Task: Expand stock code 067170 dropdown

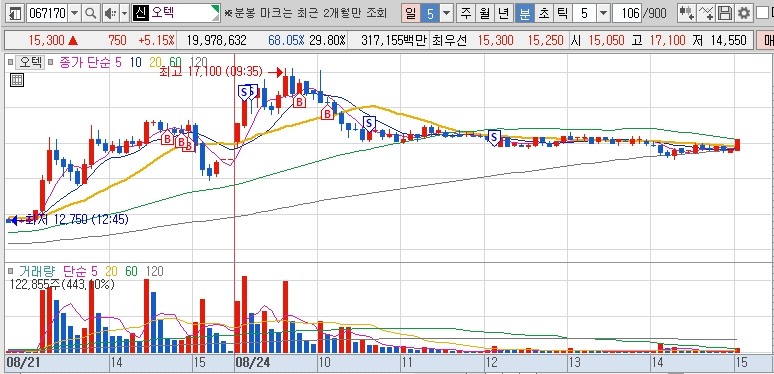Action: click(x=75, y=13)
